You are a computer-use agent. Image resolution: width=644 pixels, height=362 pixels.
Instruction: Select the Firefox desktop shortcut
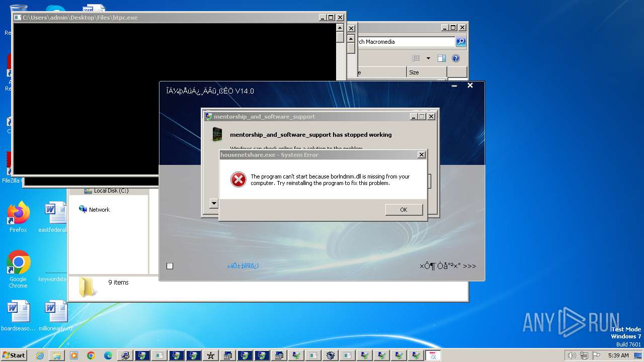click(x=18, y=217)
